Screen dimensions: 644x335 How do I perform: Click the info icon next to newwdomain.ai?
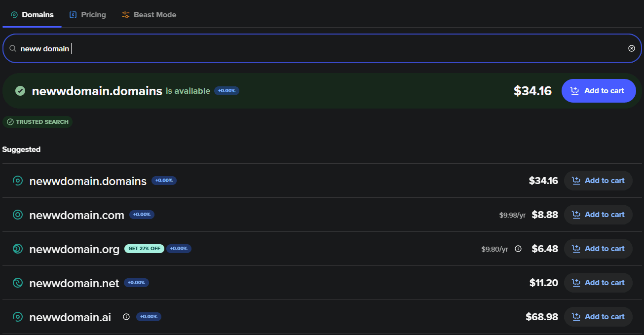click(126, 317)
